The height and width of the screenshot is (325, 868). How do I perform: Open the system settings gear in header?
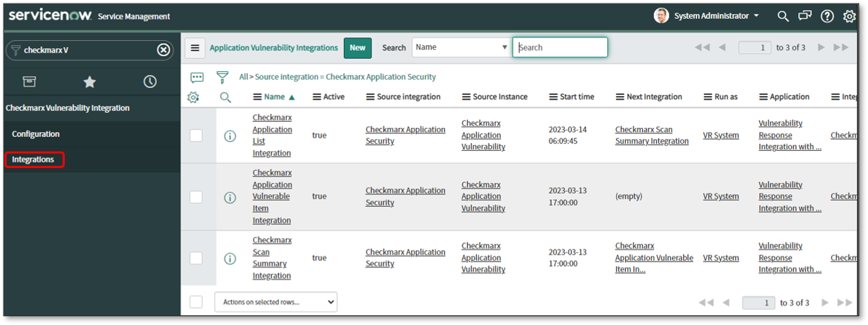pos(849,16)
